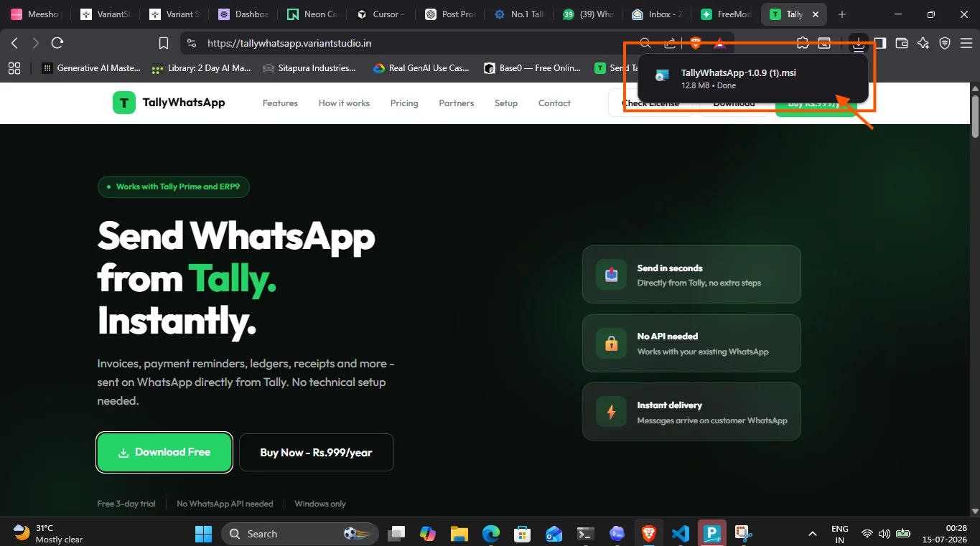Click the TallyWhatsApp green T logo
Screen dimensions: 980x546
coord(123,103)
